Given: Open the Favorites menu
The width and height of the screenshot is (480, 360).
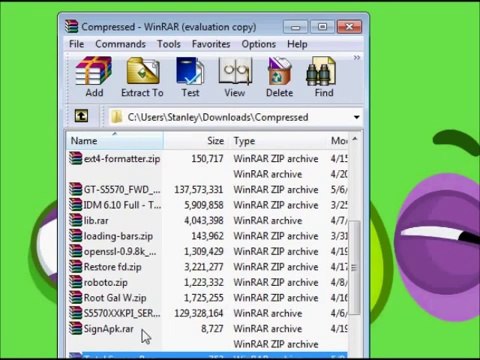Looking at the screenshot, I should click(211, 44).
